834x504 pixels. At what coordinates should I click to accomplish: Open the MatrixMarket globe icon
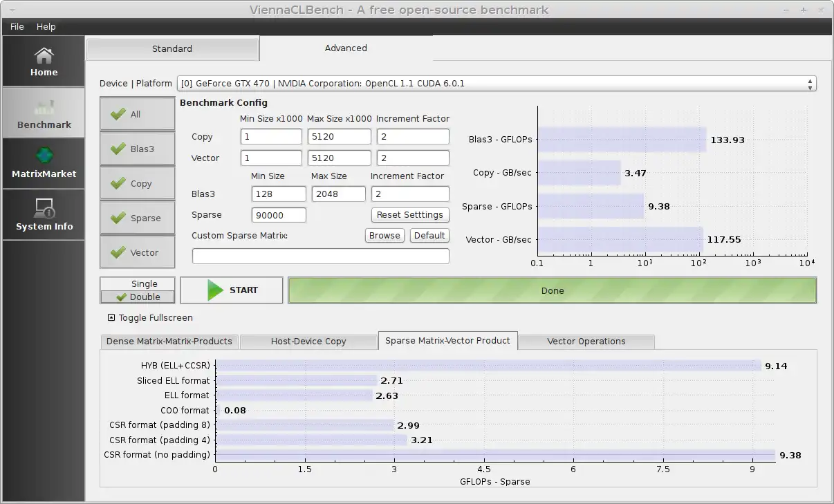tap(44, 156)
